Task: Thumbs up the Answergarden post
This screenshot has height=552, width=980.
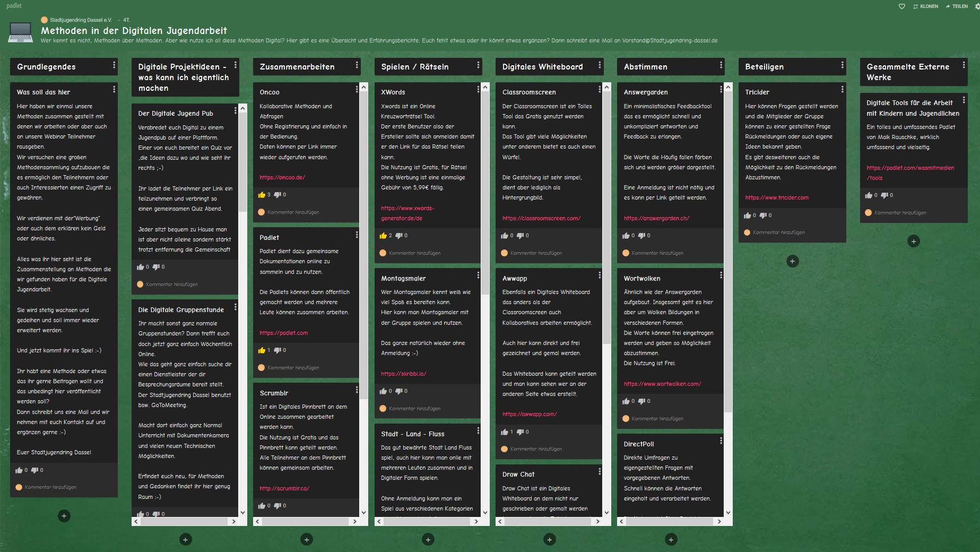Action: tap(626, 236)
